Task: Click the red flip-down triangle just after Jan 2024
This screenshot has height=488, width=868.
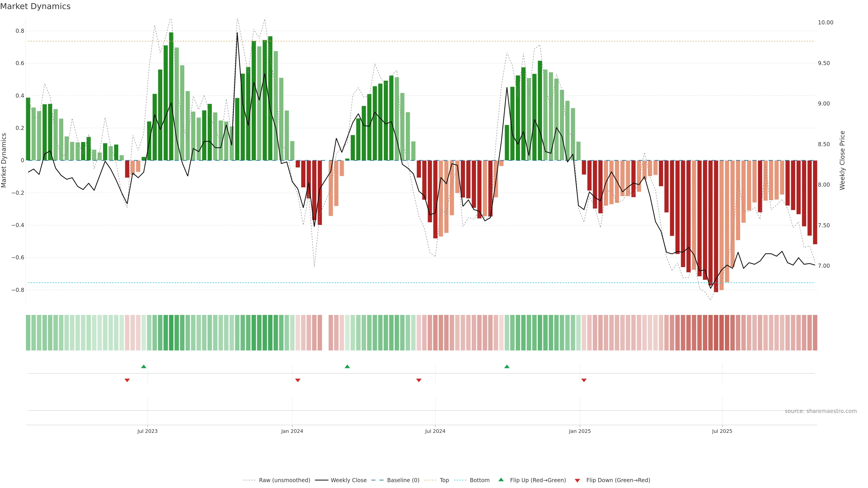Action: tap(297, 380)
